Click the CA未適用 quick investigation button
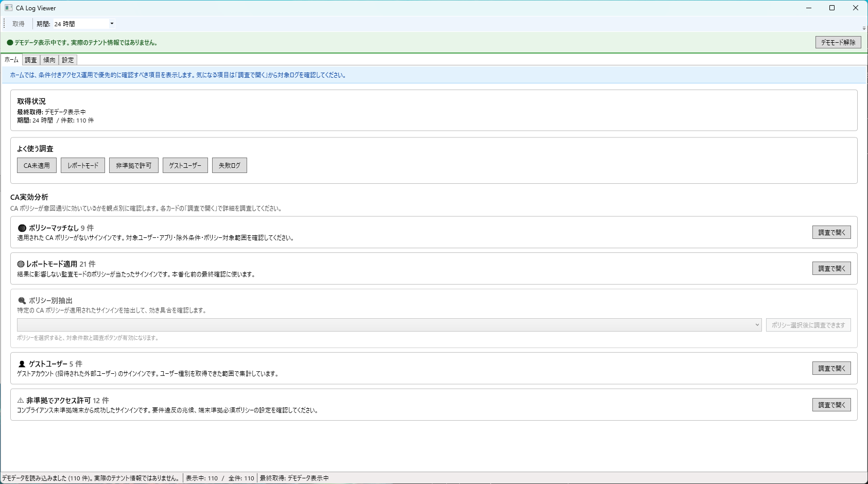The height and width of the screenshot is (484, 868). [x=37, y=165]
